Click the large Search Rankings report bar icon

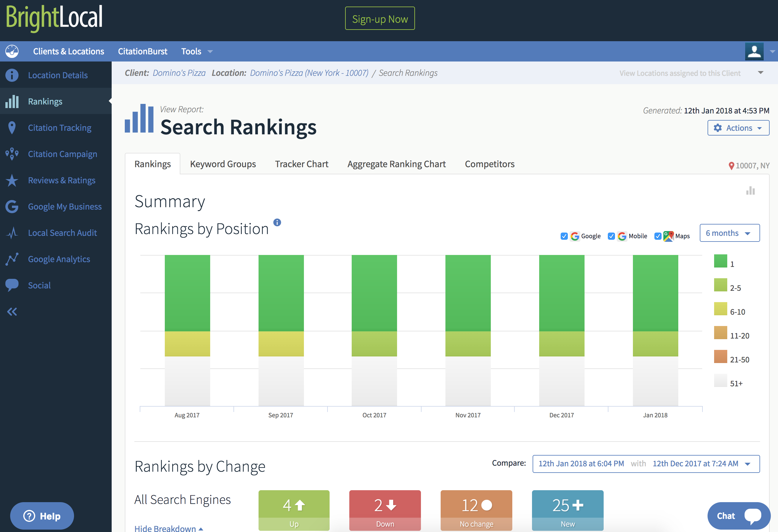pyautogui.click(x=139, y=118)
